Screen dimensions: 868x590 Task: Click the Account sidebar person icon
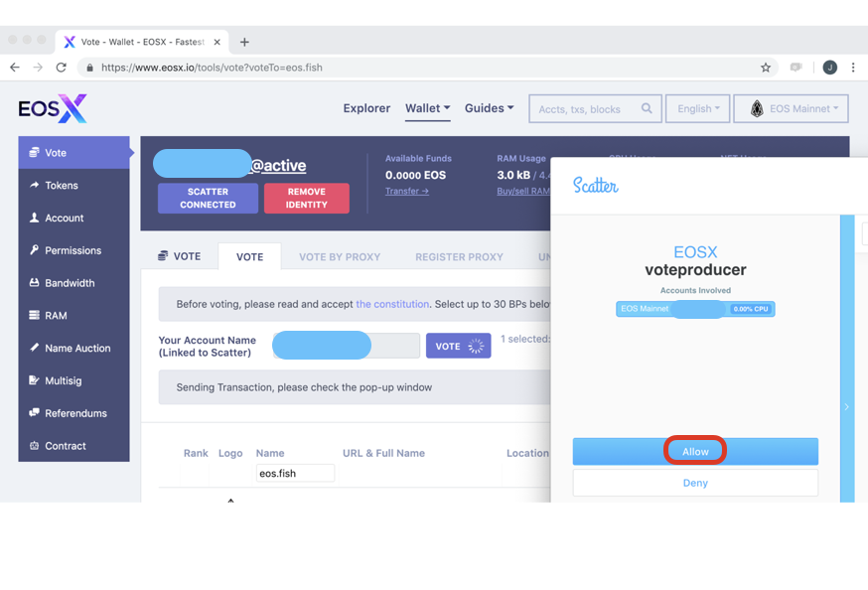click(35, 218)
